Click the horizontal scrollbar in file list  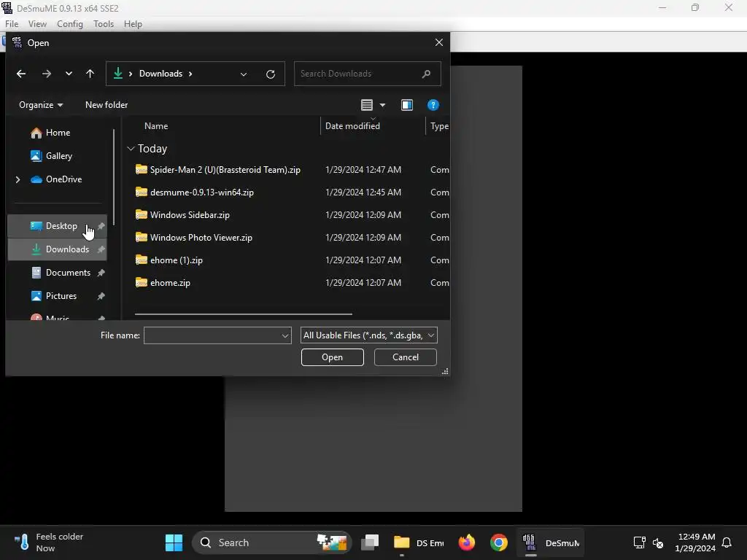click(x=244, y=314)
